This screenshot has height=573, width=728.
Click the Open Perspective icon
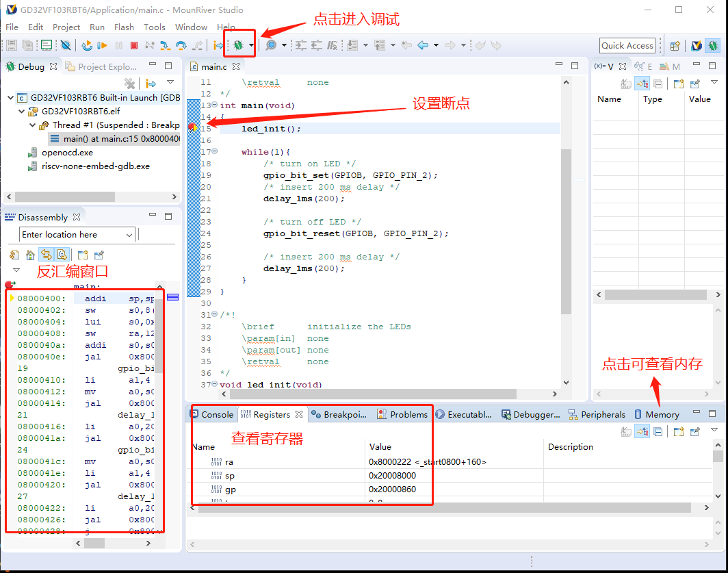(675, 46)
